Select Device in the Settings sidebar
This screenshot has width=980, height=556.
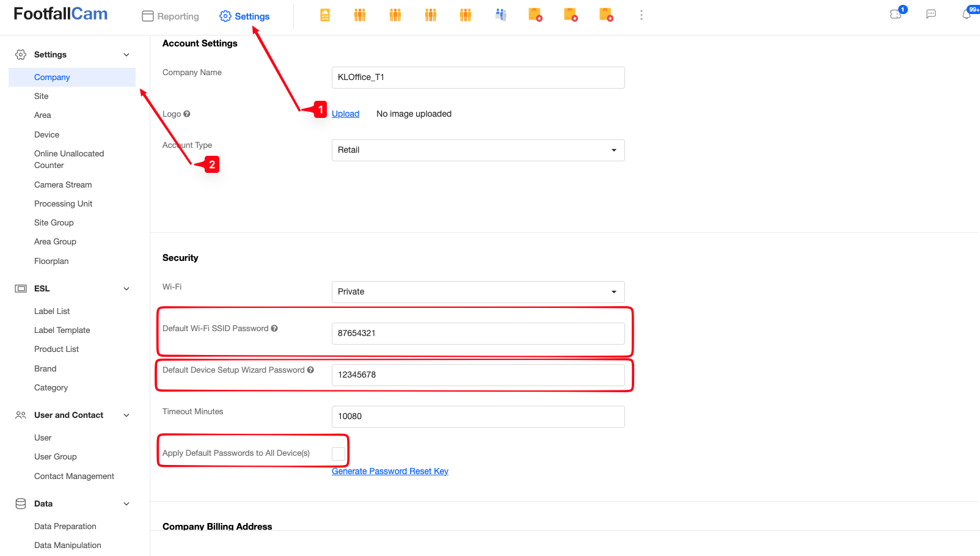pos(46,134)
